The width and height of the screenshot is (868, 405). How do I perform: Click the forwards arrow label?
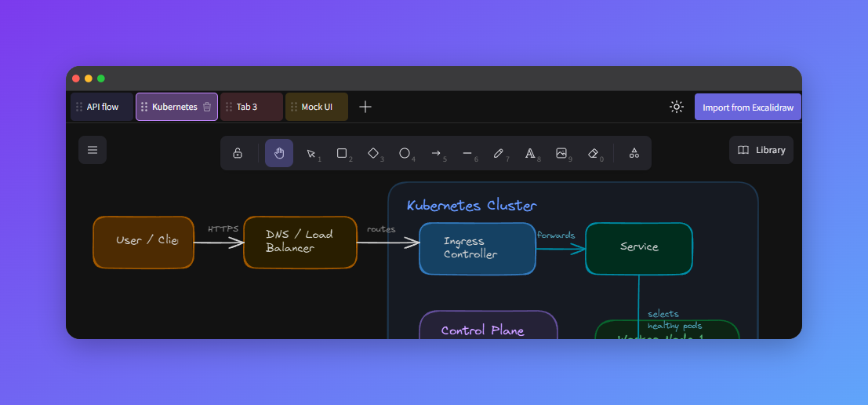pyautogui.click(x=556, y=235)
